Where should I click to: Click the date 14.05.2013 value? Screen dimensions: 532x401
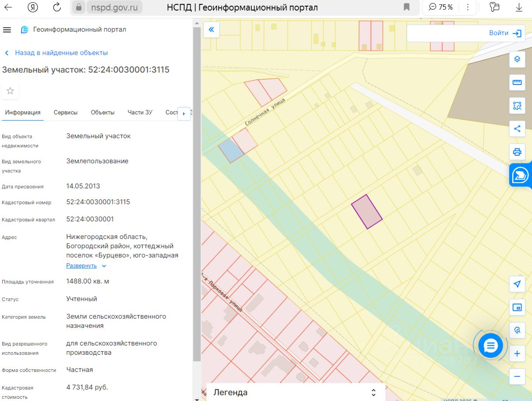coord(83,186)
